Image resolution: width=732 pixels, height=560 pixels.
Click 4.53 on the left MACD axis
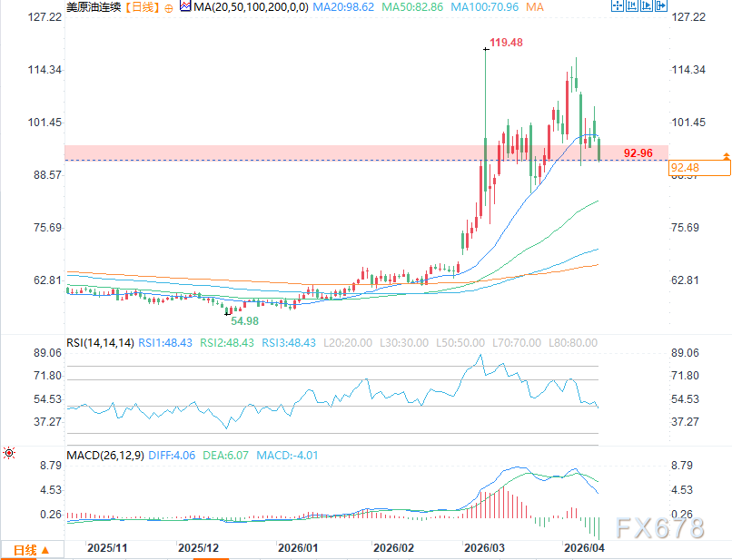(51, 490)
